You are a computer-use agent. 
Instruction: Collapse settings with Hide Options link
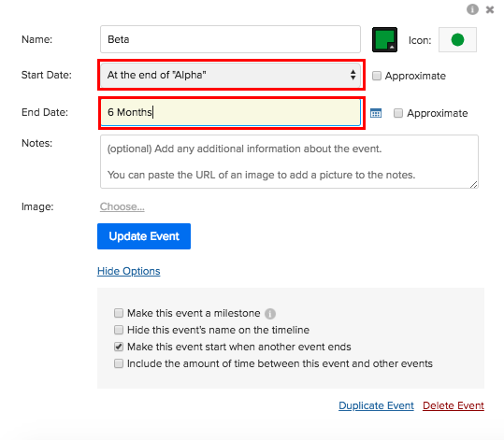129,271
